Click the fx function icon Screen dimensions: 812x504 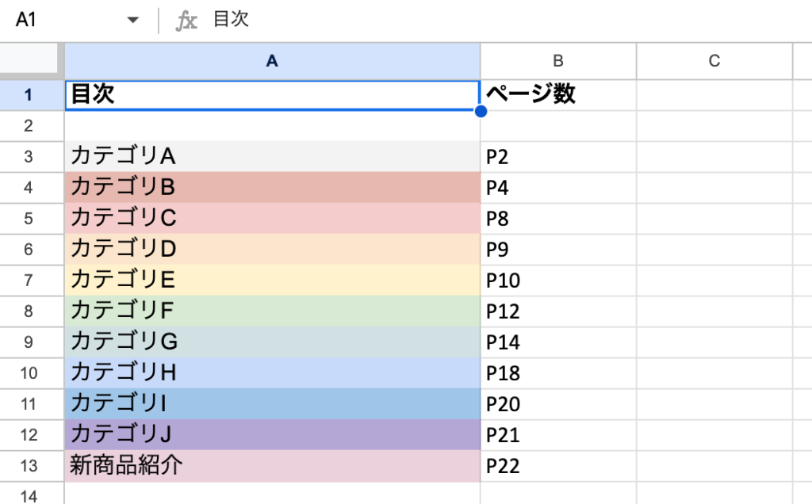(186, 21)
